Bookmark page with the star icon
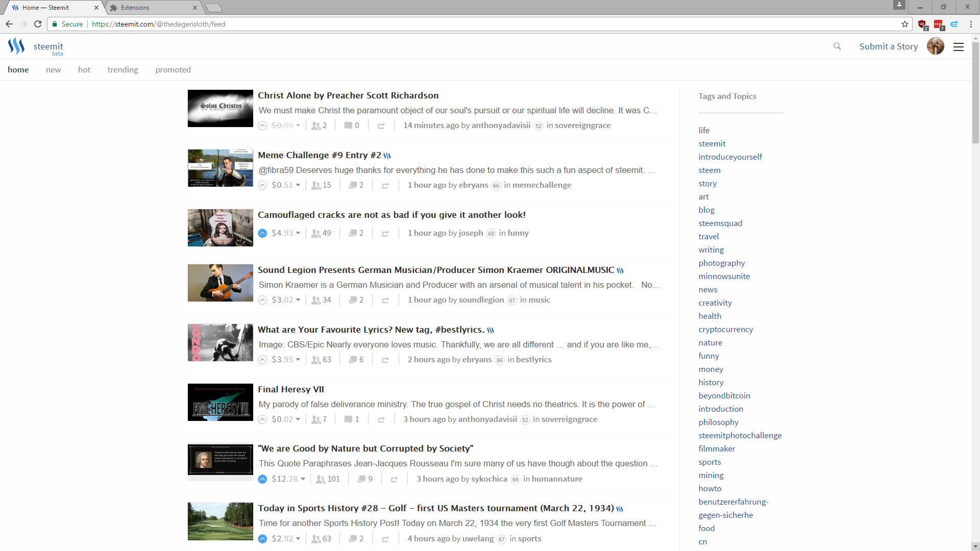This screenshot has height=551, width=980. coord(905,24)
